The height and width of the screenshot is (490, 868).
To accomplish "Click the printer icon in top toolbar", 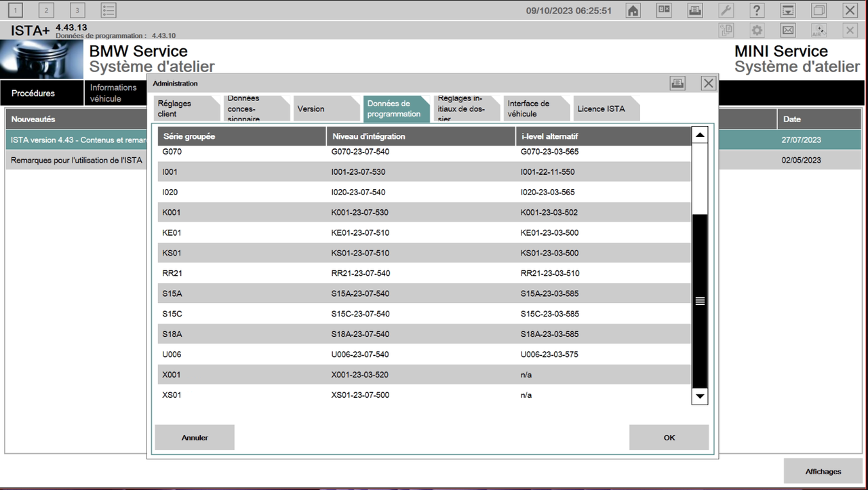I will point(695,10).
